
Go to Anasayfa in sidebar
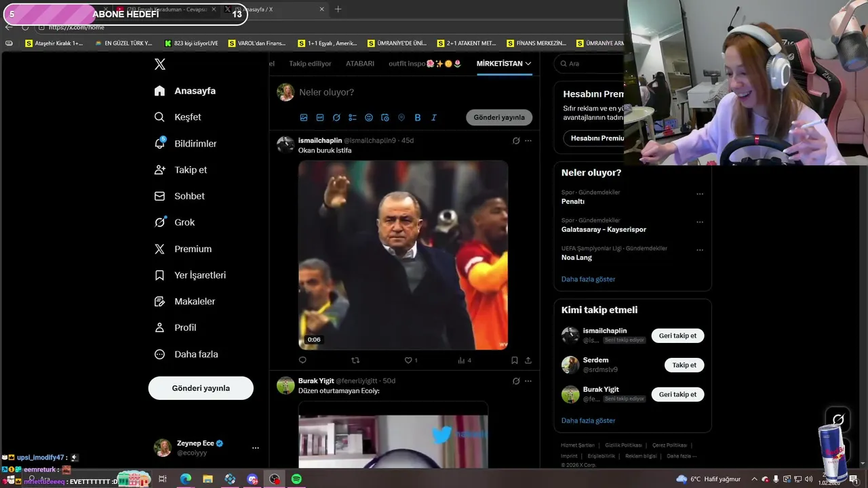185,91
